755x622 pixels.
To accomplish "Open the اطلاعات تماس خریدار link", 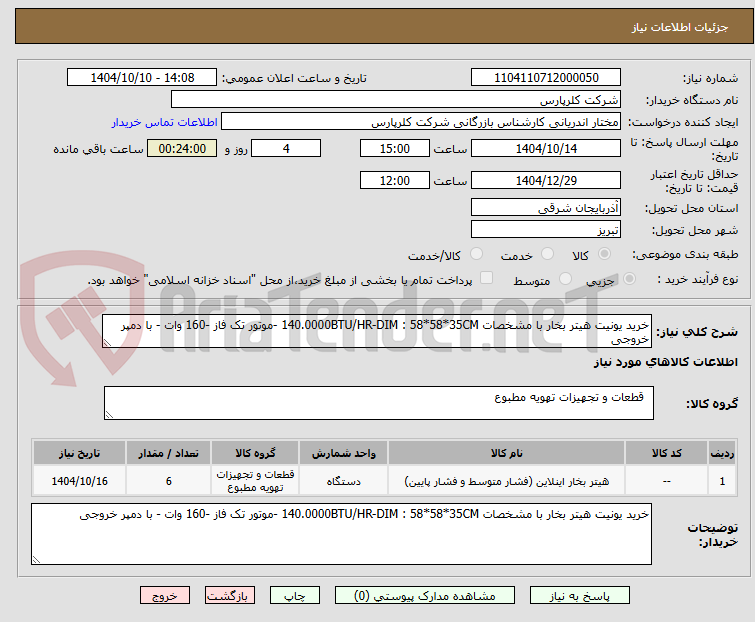I will coord(165,122).
